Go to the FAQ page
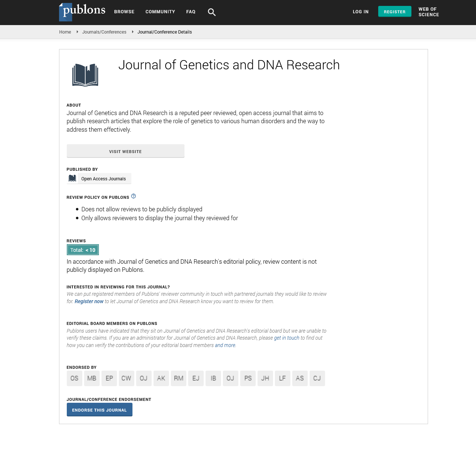 (191, 12)
